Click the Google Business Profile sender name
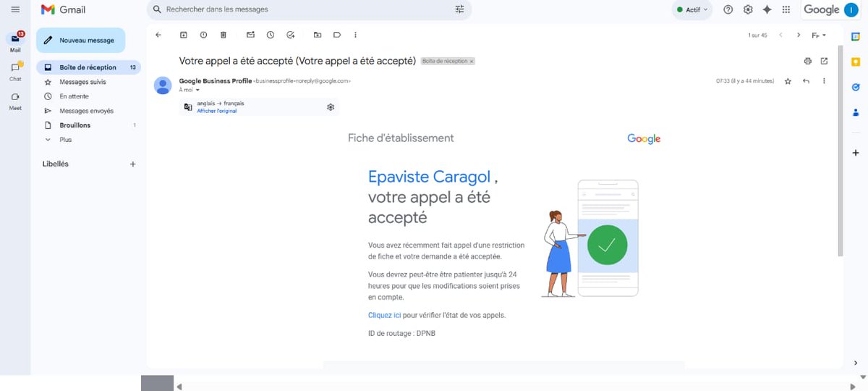The image size is (868, 391). (x=215, y=81)
